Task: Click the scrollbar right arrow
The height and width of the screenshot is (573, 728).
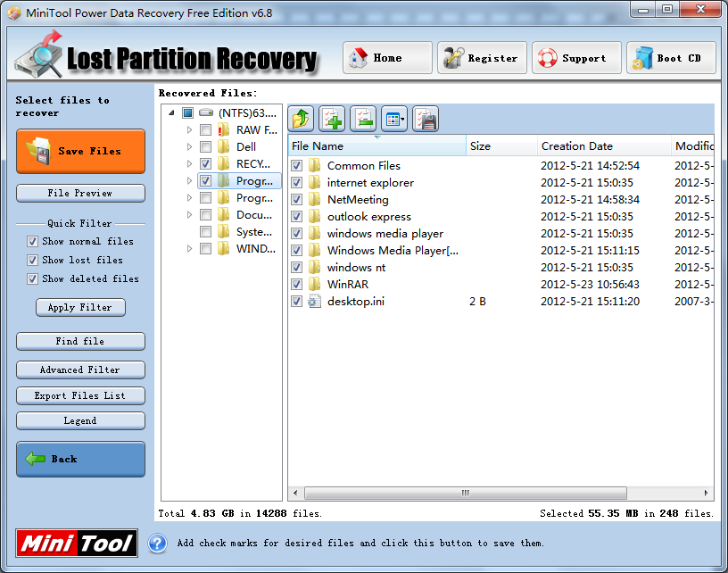Action: pyautogui.click(x=707, y=493)
